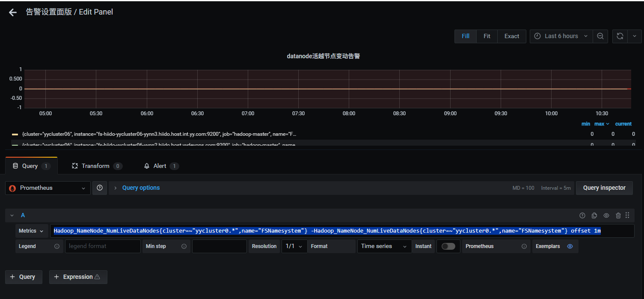Switch to the Transform tab
644x299 pixels.
point(95,166)
